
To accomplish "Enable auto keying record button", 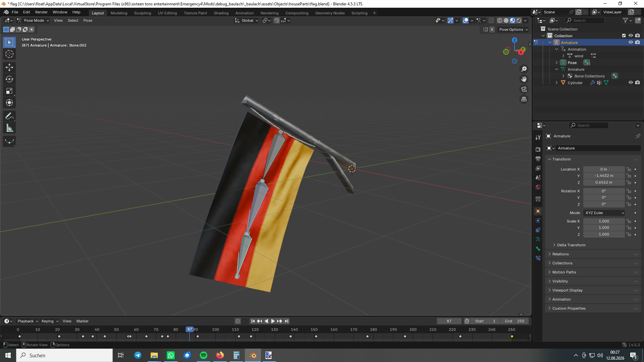I will click(x=238, y=321).
